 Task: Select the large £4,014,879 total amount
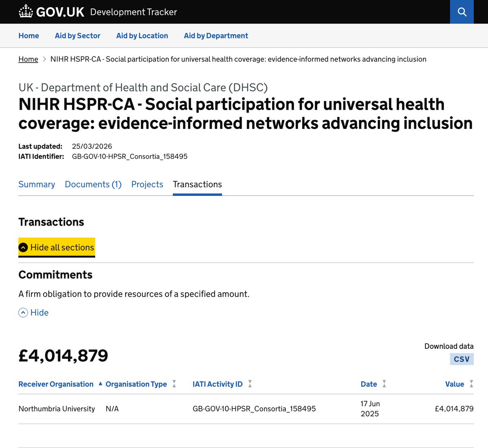point(63,356)
